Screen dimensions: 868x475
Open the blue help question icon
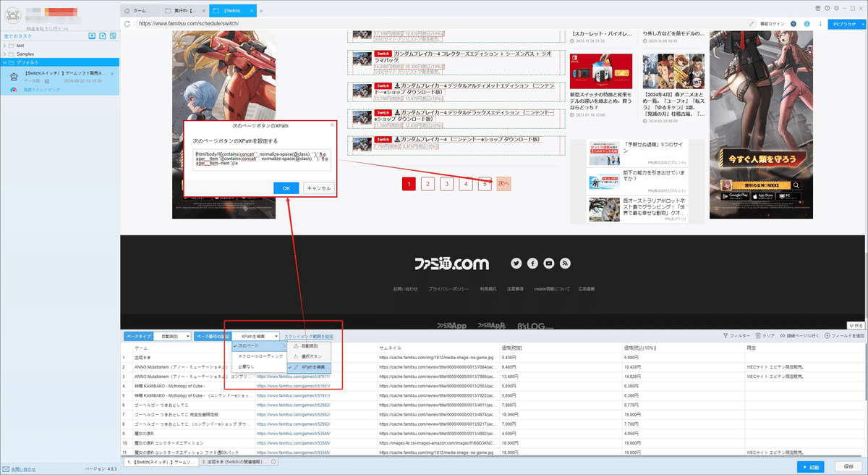click(x=793, y=23)
